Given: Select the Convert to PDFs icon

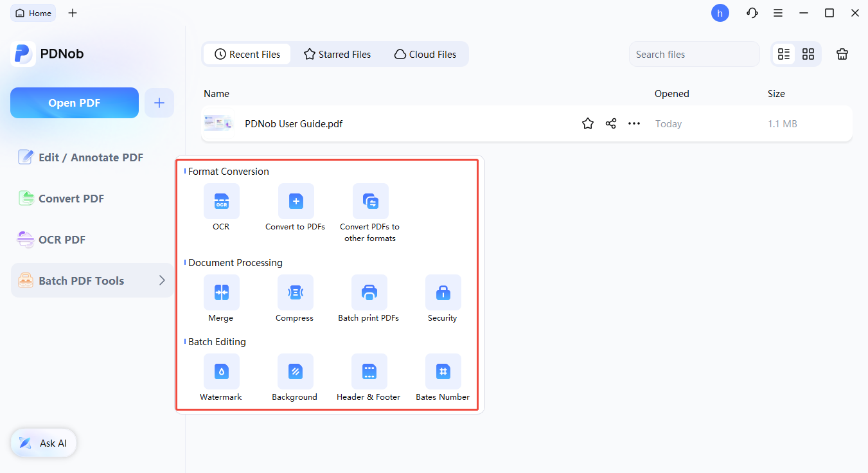Looking at the screenshot, I should point(296,201).
